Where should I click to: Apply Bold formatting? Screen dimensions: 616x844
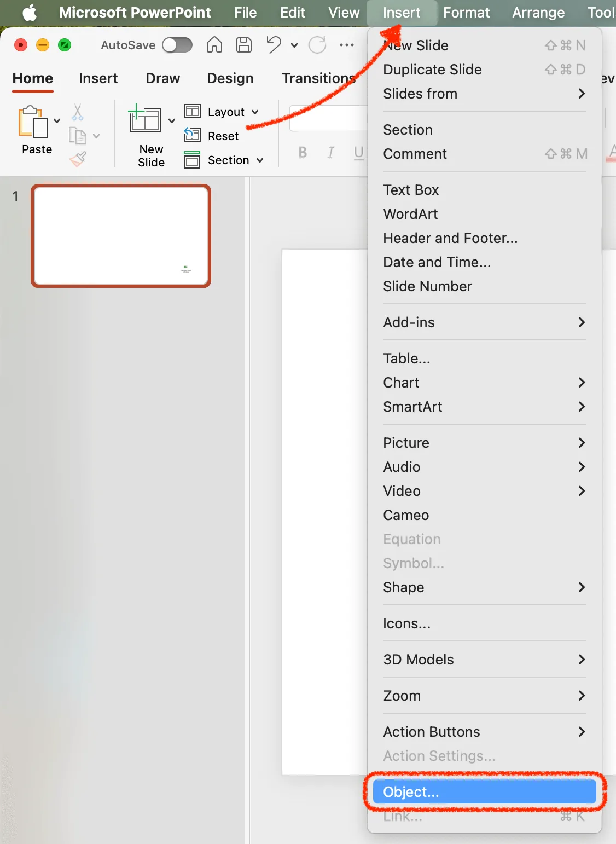303,153
